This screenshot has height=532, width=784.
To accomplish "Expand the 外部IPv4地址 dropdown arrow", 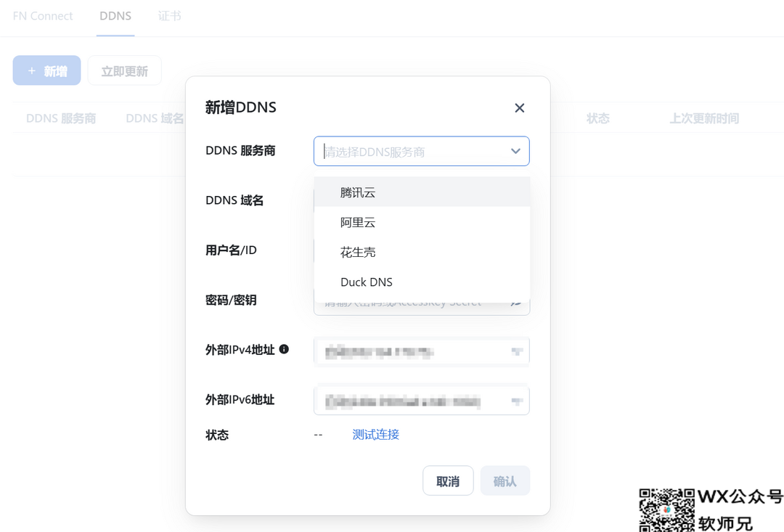I will coord(517,351).
